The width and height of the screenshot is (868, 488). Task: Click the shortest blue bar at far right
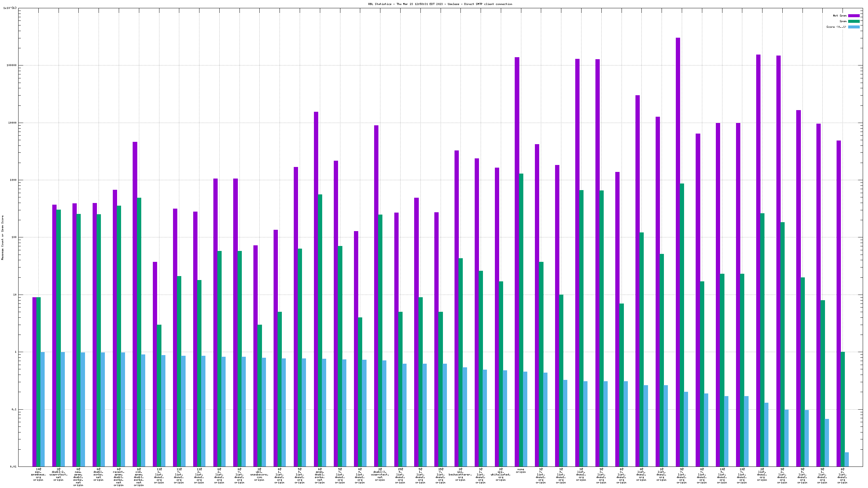pyautogui.click(x=846, y=459)
